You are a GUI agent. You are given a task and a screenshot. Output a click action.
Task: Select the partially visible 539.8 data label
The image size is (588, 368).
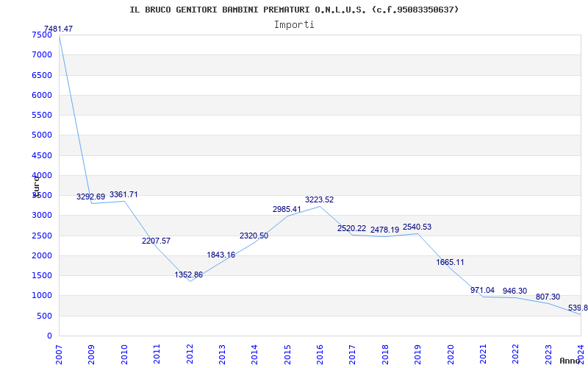(x=578, y=308)
